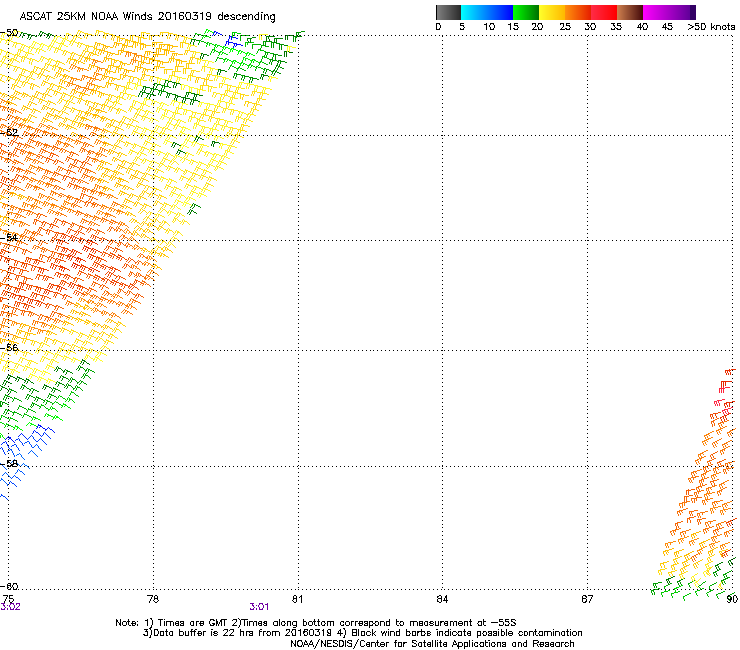Click the green 15–20 knots color segment
The image size is (740, 650).
click(x=526, y=12)
